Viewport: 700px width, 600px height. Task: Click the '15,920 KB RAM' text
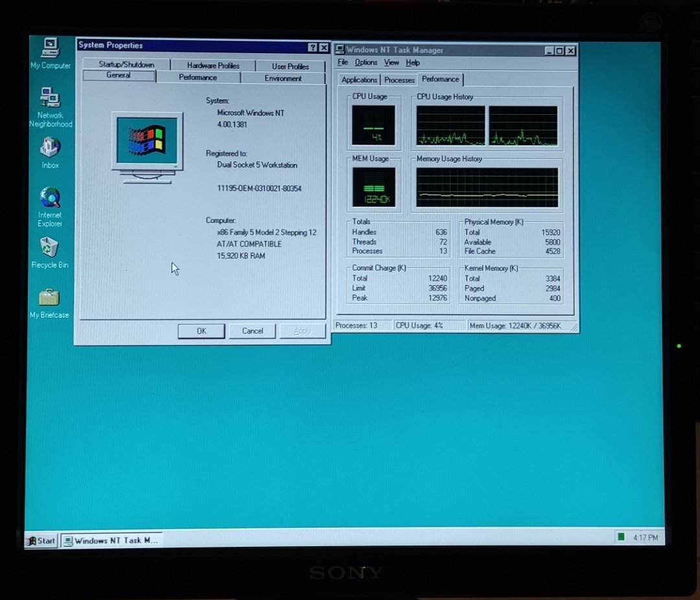coord(241,256)
